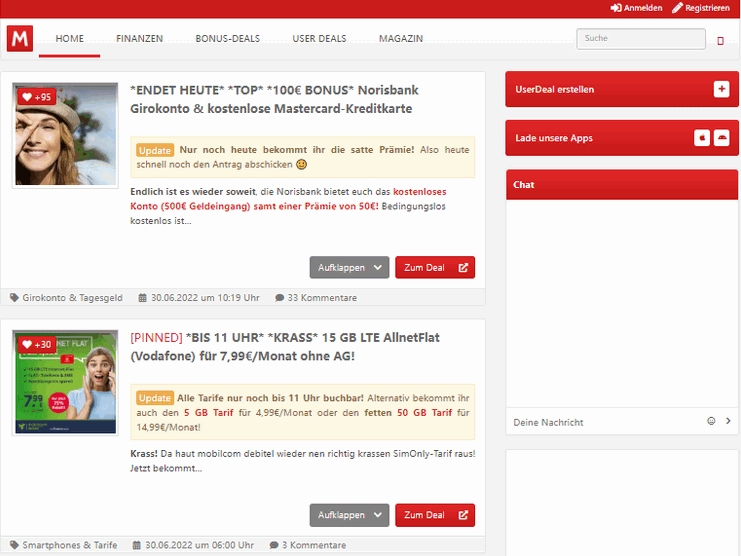Click Update badge in AllnetFlat notice
This screenshot has width=741, height=556.
pos(155,398)
